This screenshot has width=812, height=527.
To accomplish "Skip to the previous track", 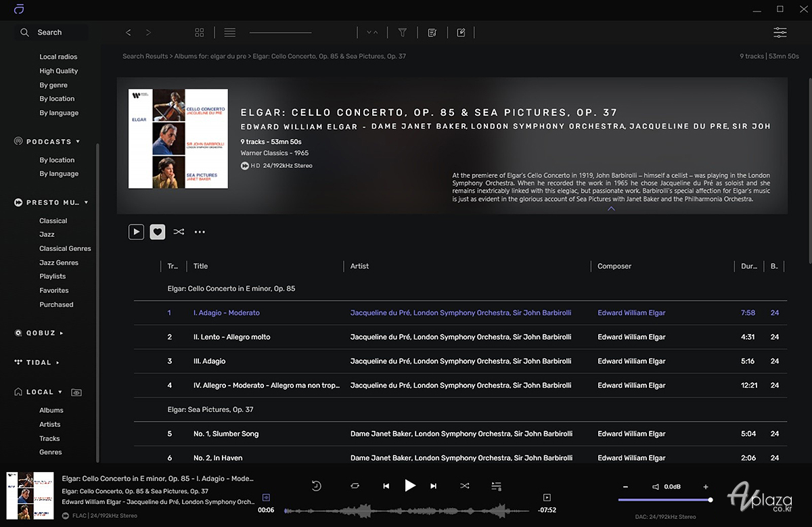I will coord(386,486).
